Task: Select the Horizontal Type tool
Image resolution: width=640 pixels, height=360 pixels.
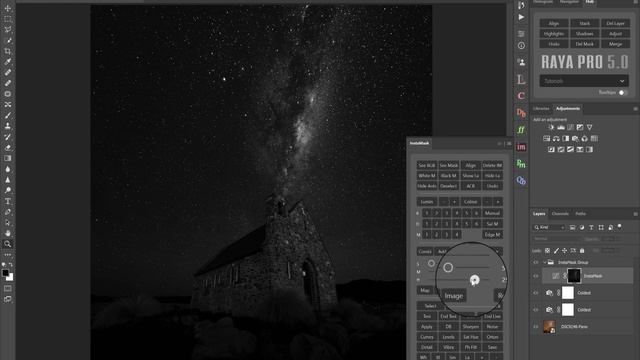Action: point(8,201)
